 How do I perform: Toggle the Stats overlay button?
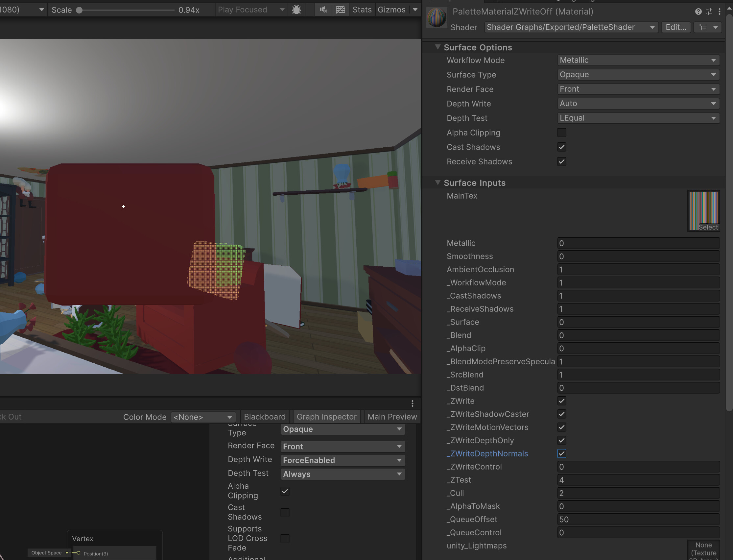tap(362, 9)
